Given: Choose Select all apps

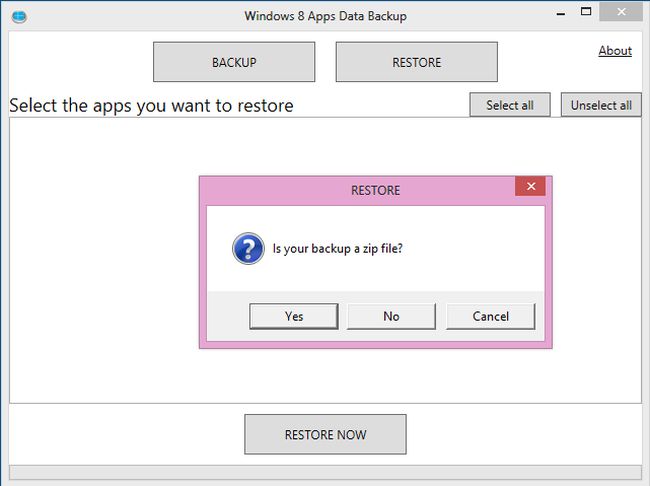Looking at the screenshot, I should pyautogui.click(x=510, y=105).
